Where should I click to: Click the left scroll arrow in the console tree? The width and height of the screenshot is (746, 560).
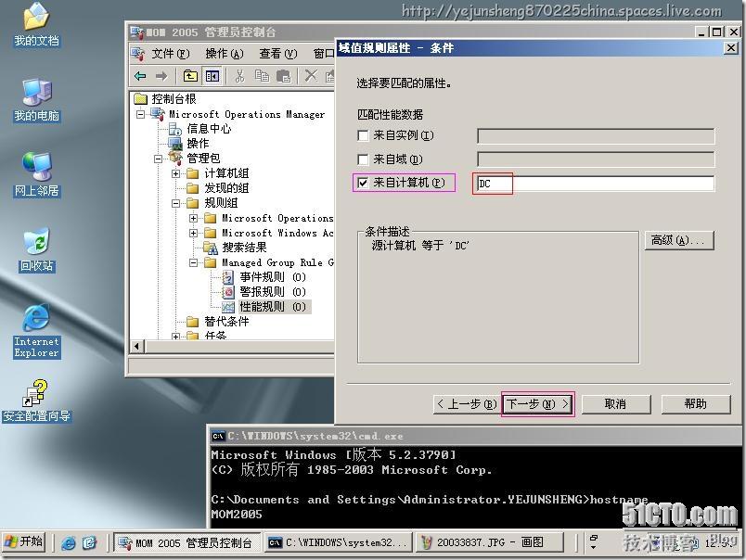136,346
